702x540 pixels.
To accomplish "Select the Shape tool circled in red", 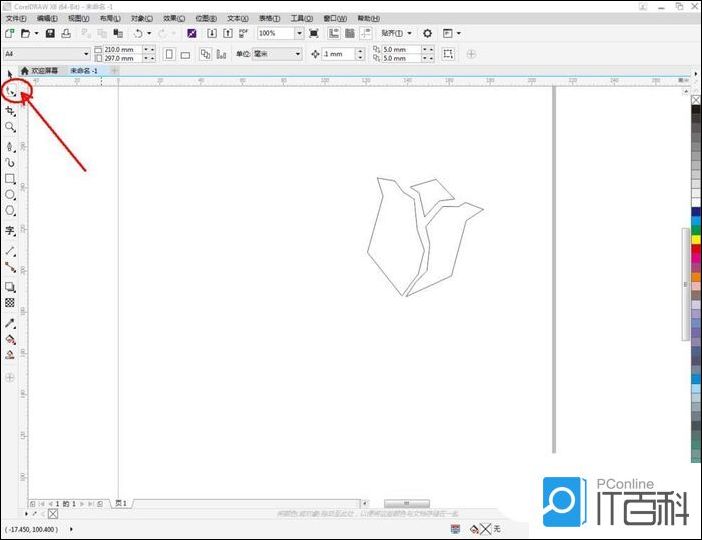I will point(11,92).
